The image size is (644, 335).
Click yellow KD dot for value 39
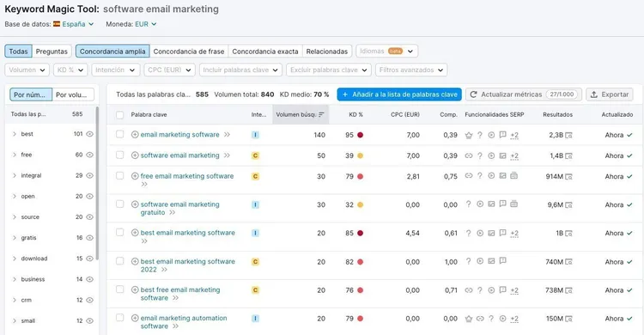[x=360, y=155]
